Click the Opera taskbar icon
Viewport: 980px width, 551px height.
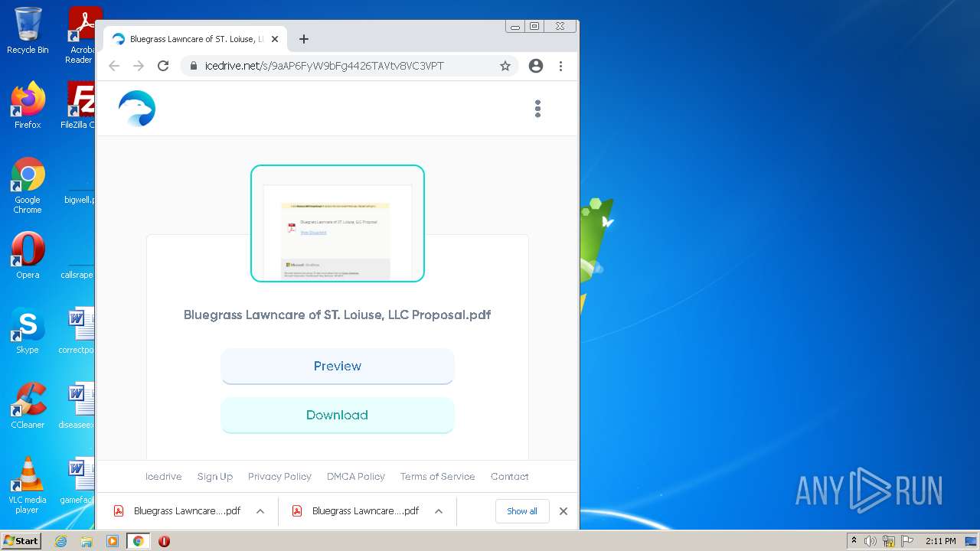[164, 541]
